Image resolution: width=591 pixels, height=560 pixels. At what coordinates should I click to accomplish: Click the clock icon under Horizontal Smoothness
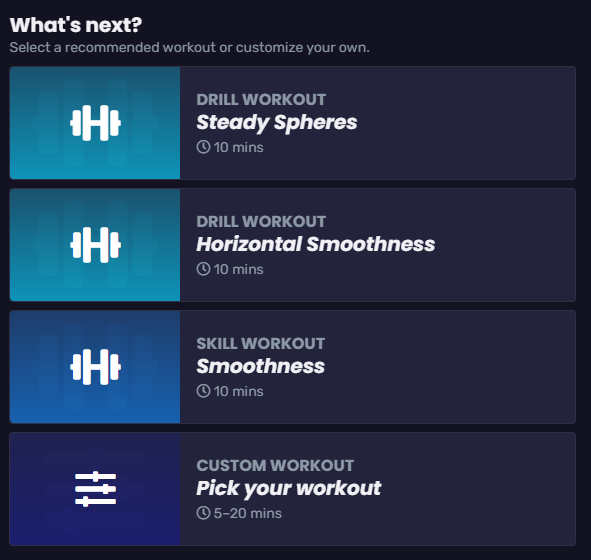pos(203,269)
